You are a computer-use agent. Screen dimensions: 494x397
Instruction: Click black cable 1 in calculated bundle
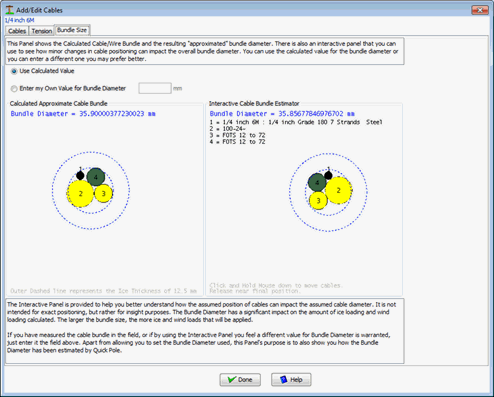[80, 175]
